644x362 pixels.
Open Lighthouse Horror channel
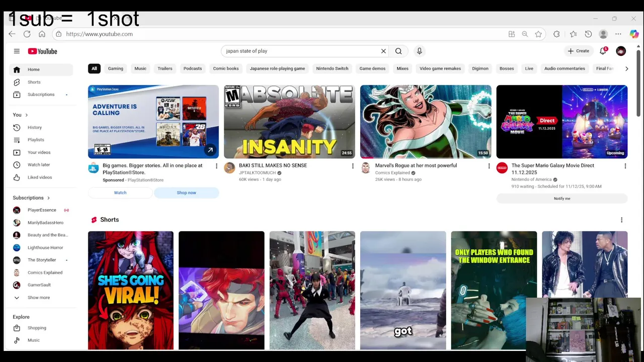[x=41, y=247]
